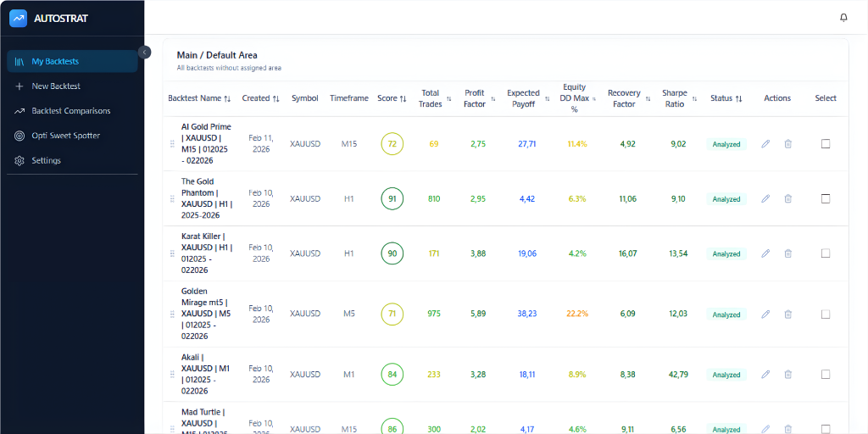
Task: Edit the Akali backtest
Action: (765, 374)
